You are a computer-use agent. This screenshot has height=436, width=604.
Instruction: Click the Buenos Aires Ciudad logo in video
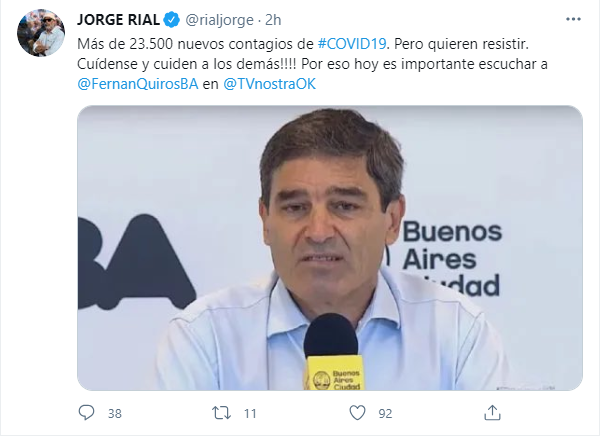[x=451, y=258]
